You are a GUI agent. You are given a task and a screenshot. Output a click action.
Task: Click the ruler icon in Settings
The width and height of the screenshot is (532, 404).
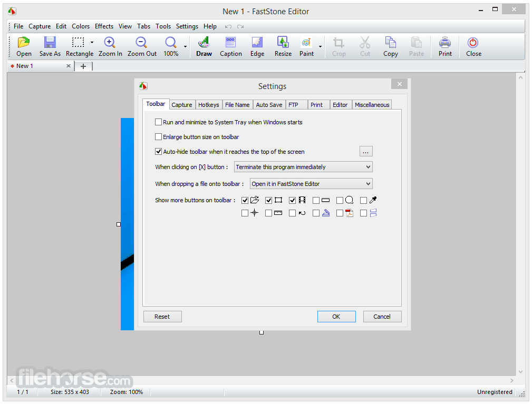tap(278, 213)
